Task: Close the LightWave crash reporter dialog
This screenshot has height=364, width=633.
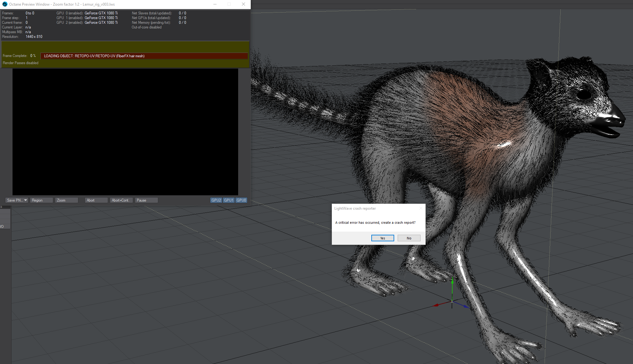Action: tap(421, 208)
